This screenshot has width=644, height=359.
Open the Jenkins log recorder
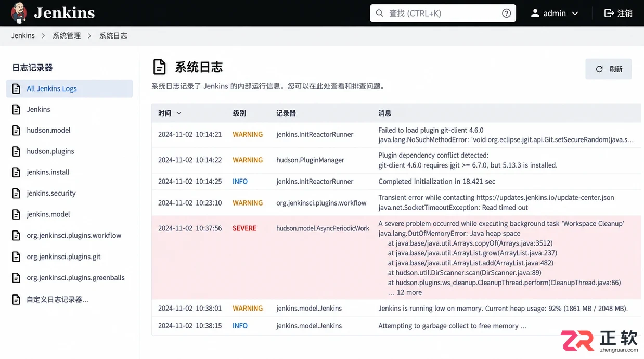tap(38, 109)
